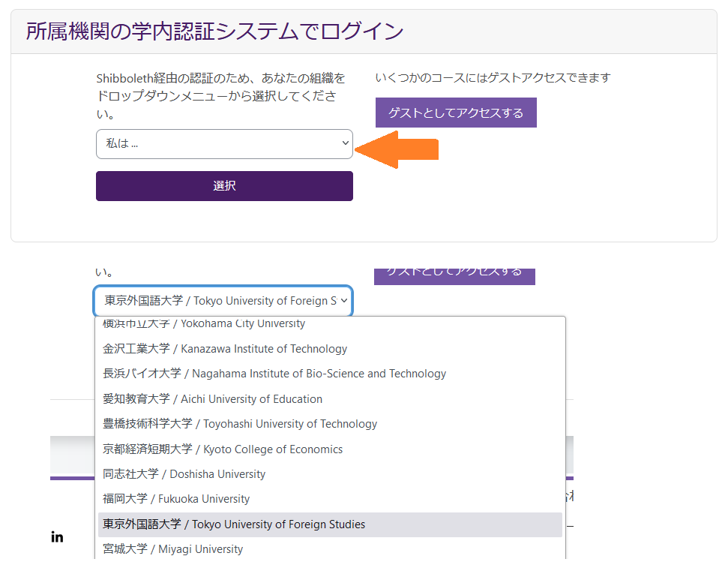Click chevron of the 私は... select box

[x=345, y=143]
